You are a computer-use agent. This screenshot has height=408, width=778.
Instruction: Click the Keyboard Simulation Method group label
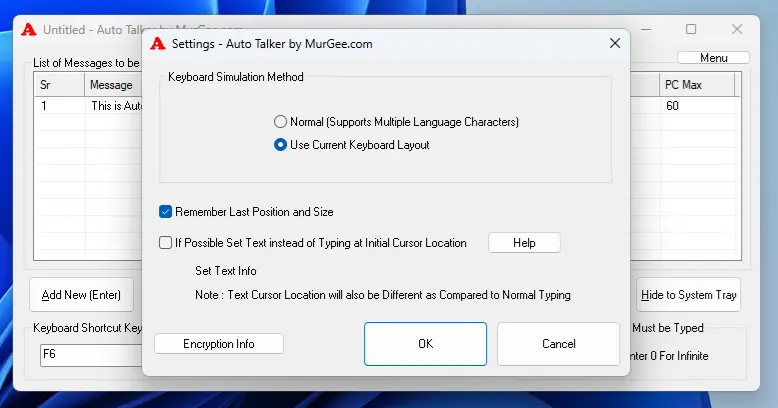pos(236,77)
